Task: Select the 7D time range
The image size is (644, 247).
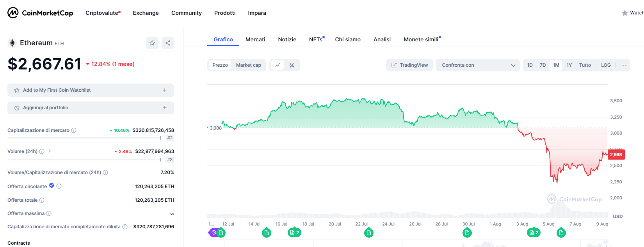Action: pos(543,65)
